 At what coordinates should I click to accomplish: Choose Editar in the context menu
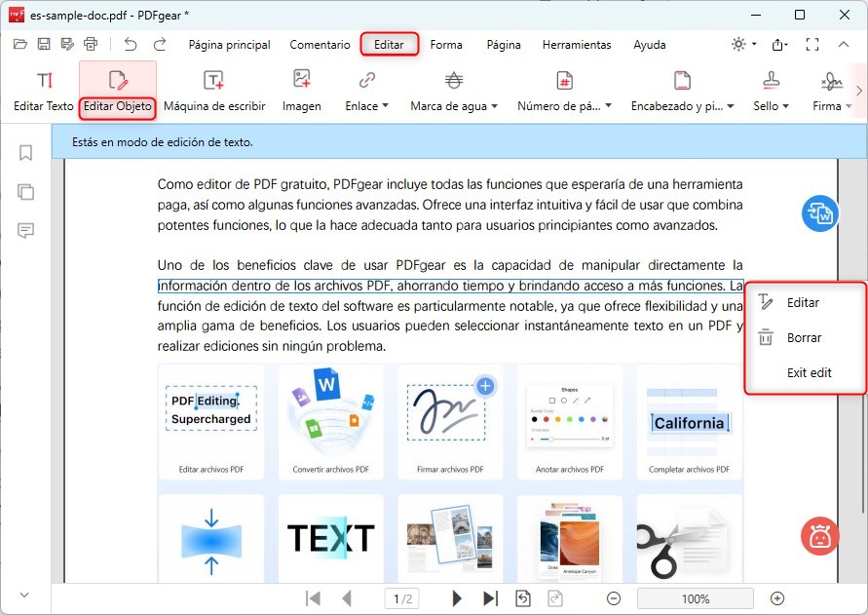[806, 302]
